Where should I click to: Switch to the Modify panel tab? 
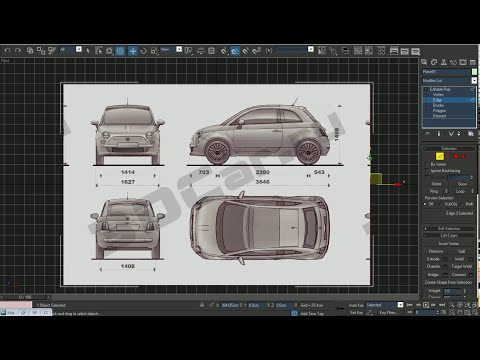pos(434,62)
